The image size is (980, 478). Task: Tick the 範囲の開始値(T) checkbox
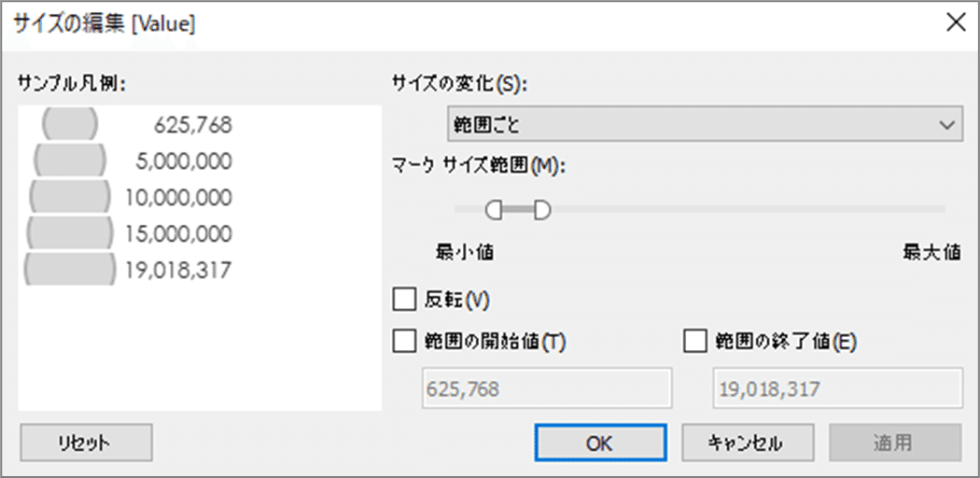click(x=404, y=342)
